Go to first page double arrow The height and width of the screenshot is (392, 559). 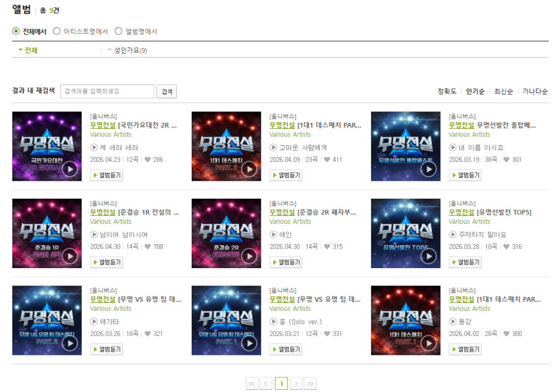click(x=252, y=383)
